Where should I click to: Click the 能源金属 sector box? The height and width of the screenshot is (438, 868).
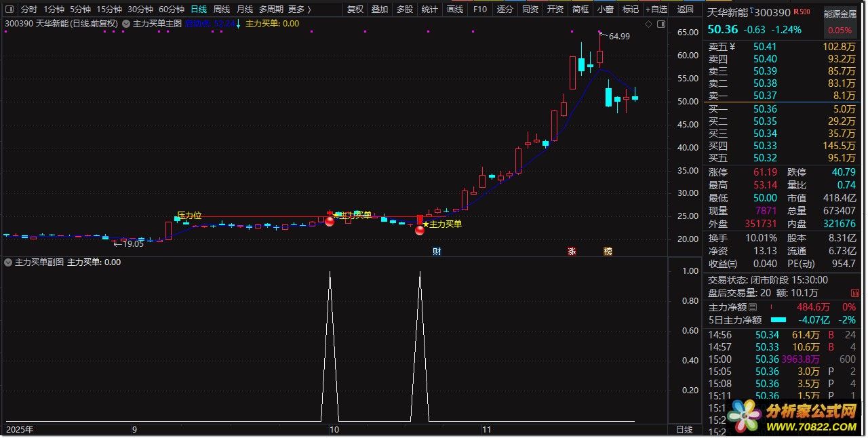(840, 14)
